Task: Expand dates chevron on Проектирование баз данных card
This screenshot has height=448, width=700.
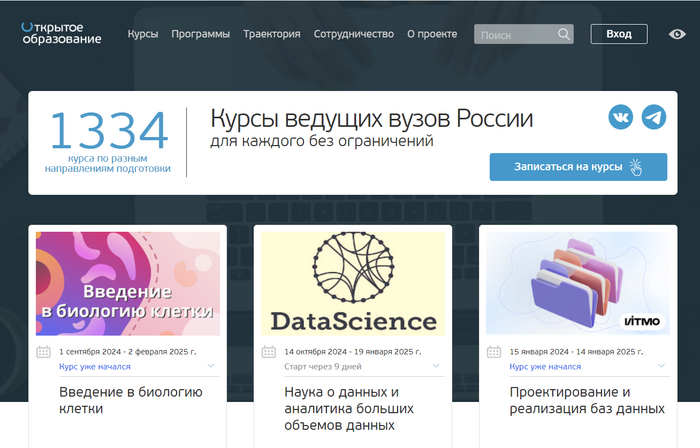Action: tap(662, 366)
